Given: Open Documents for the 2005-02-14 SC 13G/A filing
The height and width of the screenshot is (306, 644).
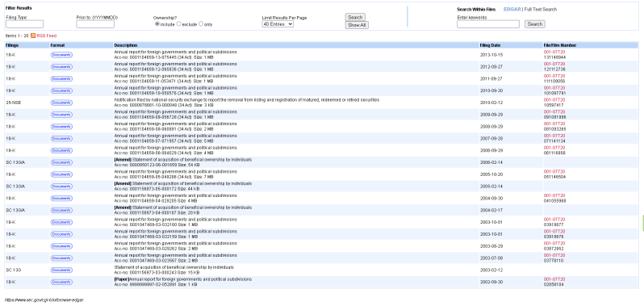Looking at the screenshot, I should [x=61, y=186].
